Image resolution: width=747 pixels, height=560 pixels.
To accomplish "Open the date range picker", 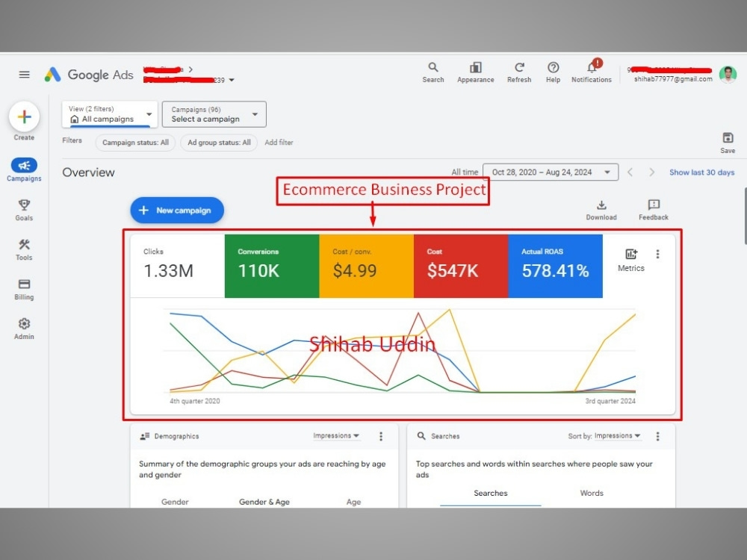I will [x=551, y=172].
